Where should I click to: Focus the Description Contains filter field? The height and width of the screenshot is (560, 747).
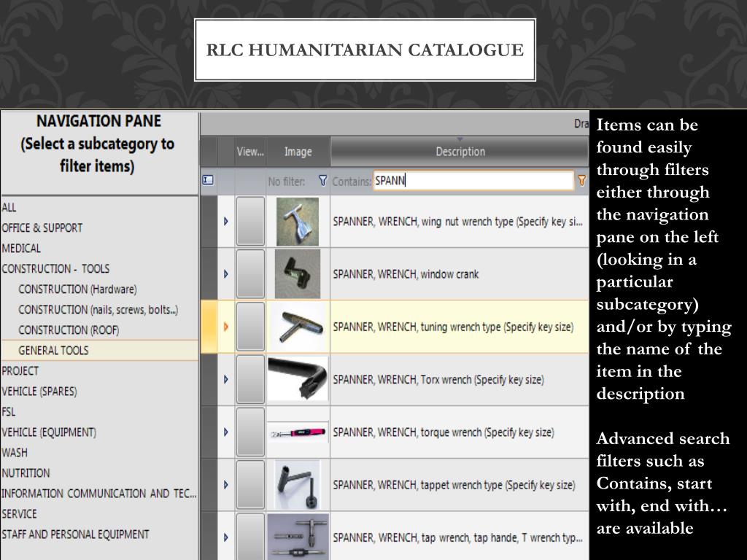point(473,181)
